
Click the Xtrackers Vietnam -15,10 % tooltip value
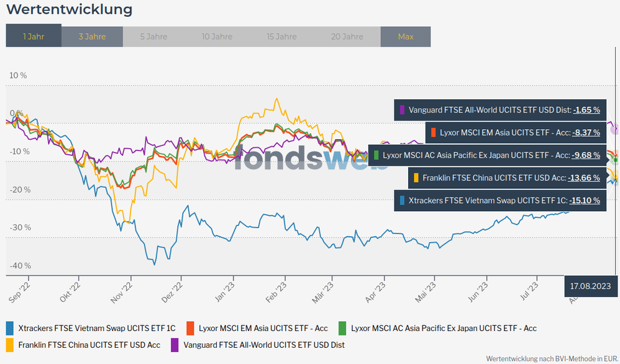pos(586,200)
